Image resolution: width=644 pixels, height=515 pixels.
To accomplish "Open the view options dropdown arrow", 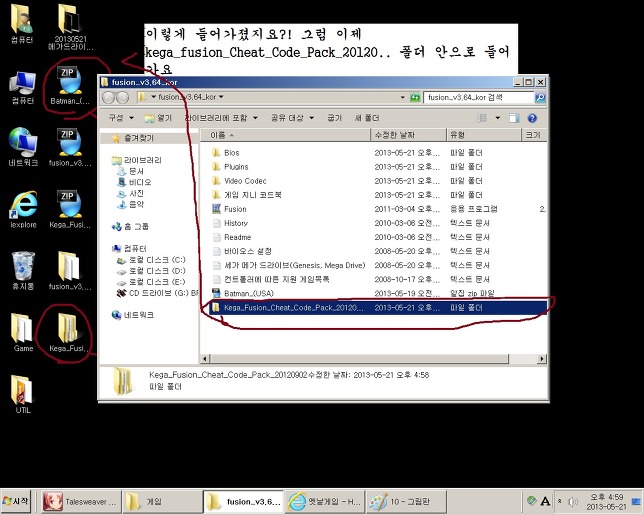I will [497, 118].
